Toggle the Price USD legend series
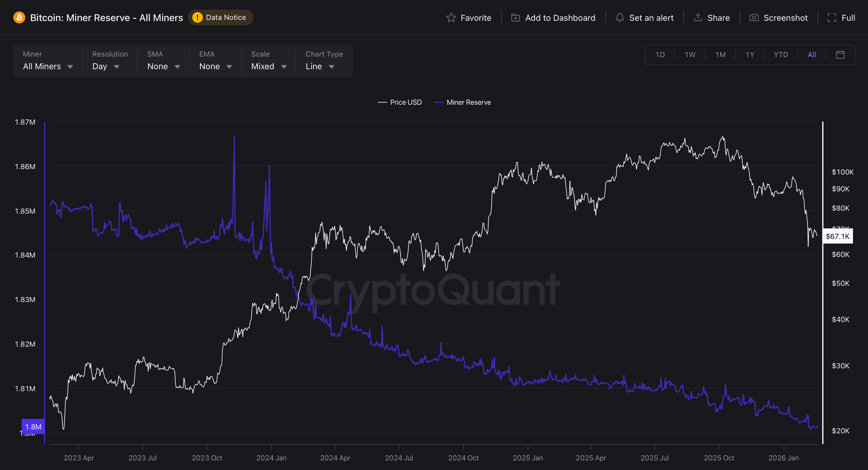The image size is (868, 470). [400, 102]
